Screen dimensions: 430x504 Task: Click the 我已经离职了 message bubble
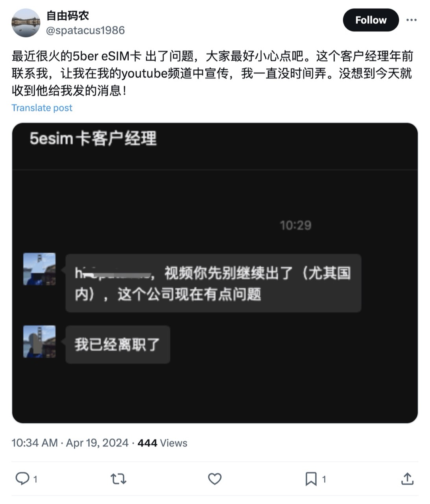click(118, 345)
